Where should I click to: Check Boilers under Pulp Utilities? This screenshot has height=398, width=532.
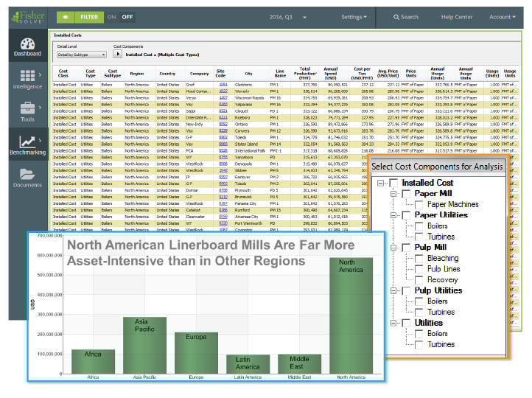point(419,301)
